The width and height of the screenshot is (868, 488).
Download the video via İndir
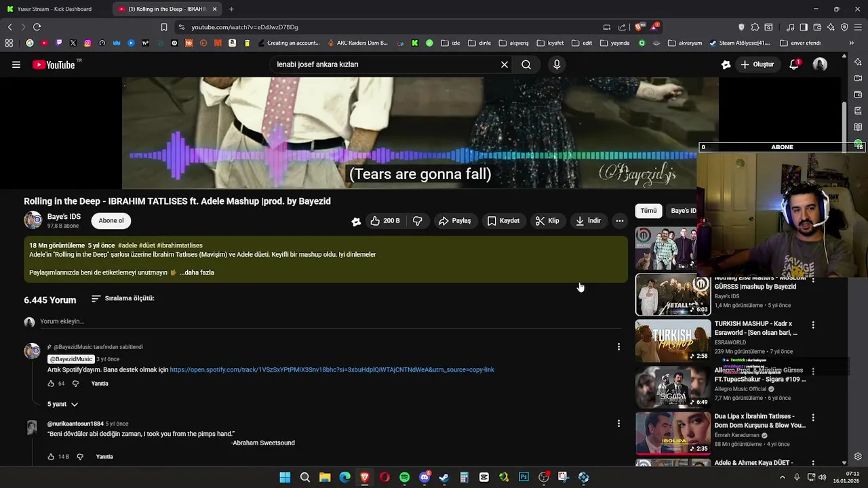click(588, 221)
